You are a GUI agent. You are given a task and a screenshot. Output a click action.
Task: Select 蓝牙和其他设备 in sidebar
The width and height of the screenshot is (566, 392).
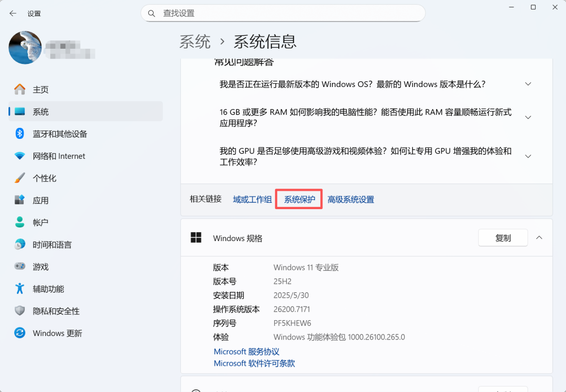(x=86, y=134)
